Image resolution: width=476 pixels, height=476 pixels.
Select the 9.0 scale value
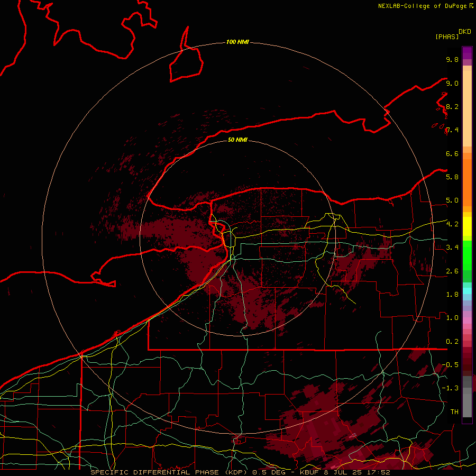click(452, 83)
